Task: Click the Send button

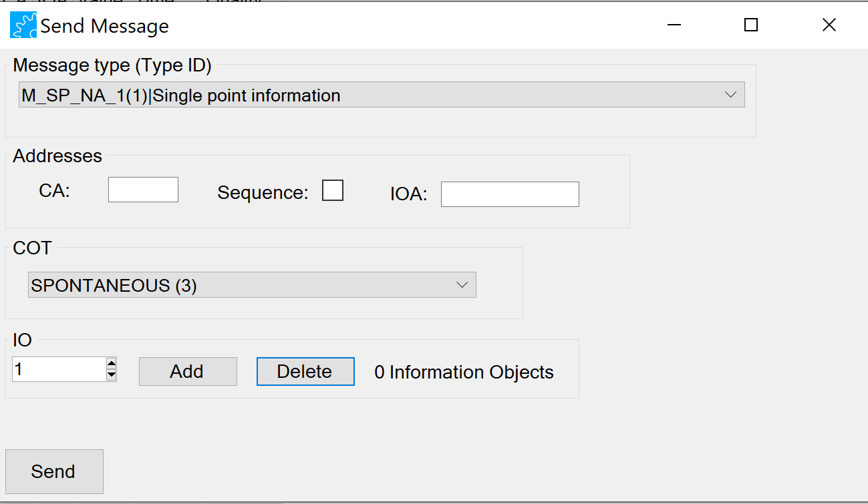Action: tap(54, 471)
